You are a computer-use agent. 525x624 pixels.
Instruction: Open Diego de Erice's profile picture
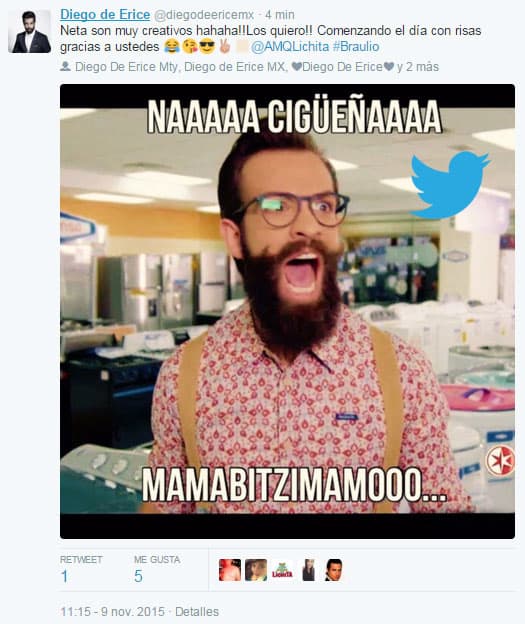(29, 31)
